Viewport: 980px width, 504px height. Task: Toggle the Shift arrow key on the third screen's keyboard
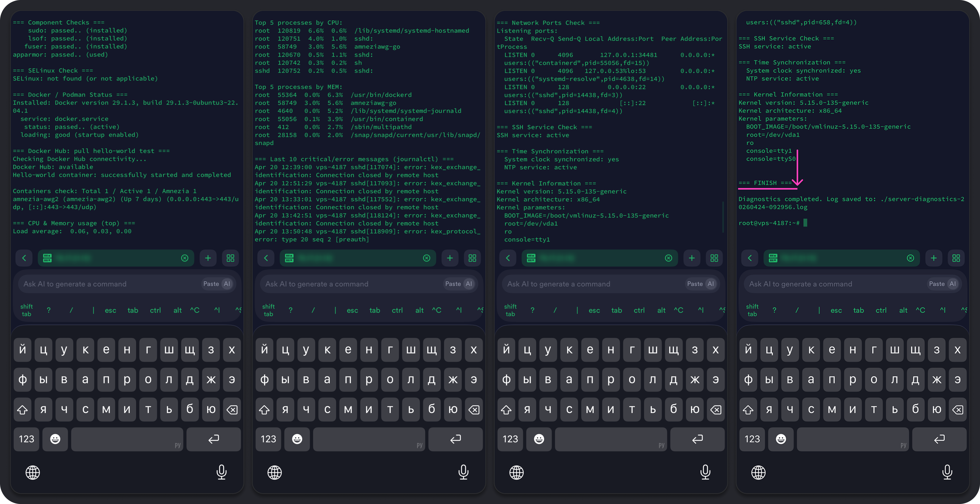pos(506,409)
